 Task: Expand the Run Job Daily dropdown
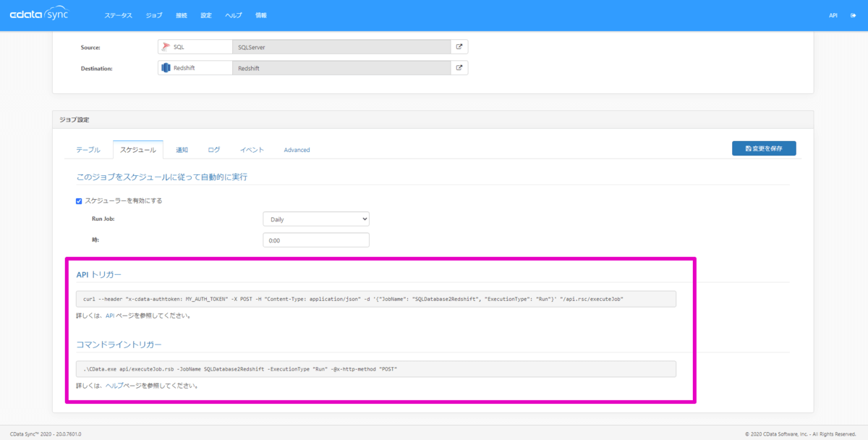click(x=316, y=219)
